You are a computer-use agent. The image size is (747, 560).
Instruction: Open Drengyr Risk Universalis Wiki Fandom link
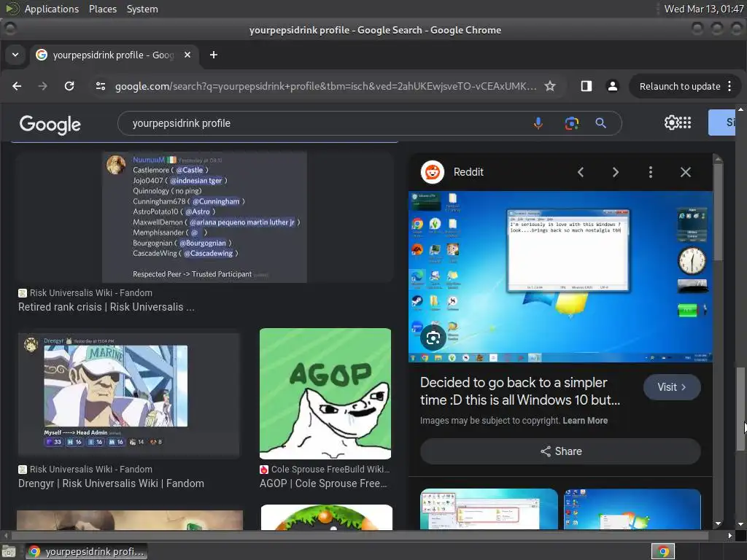click(111, 483)
